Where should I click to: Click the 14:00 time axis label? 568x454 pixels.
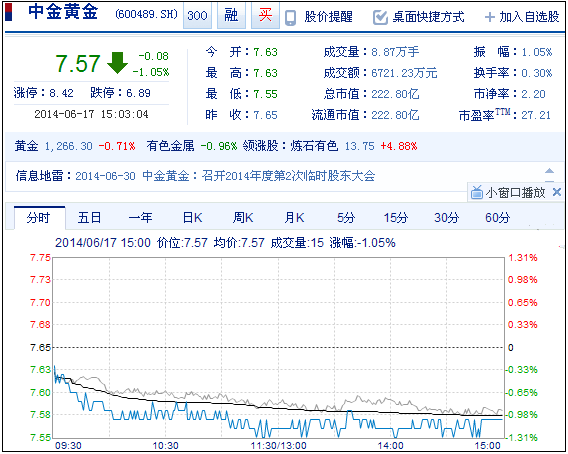click(x=390, y=445)
